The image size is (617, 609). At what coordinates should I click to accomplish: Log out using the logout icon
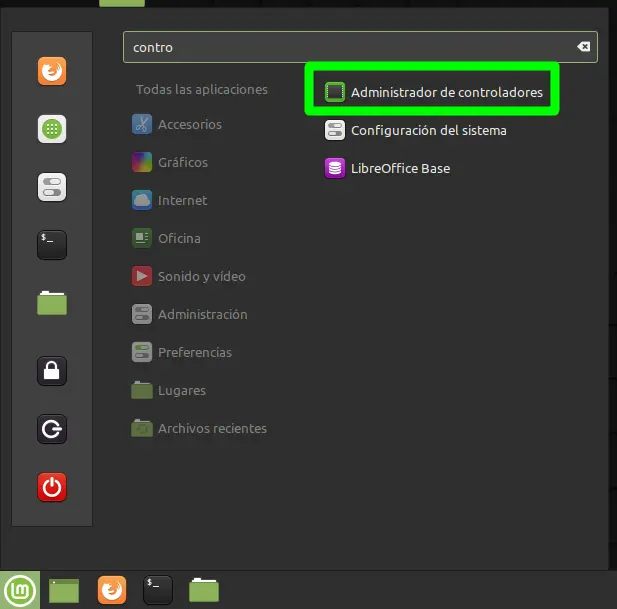click(x=52, y=429)
